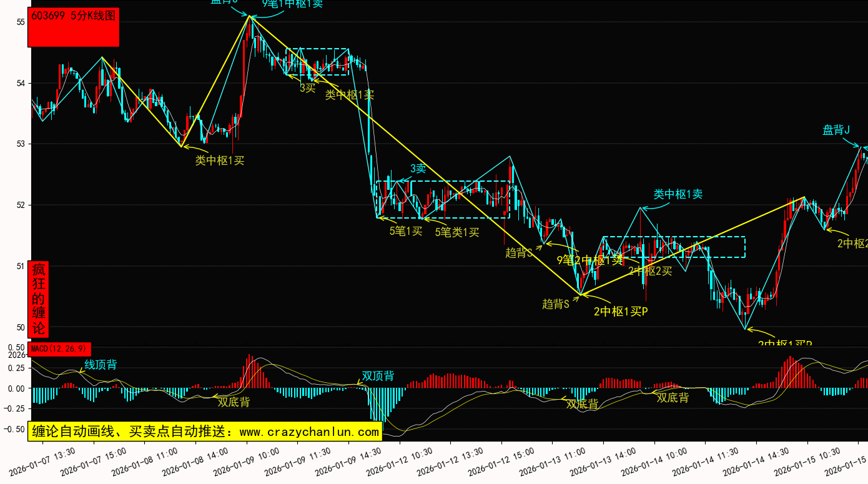Click the 线顶背 label in MACD panel
The width and height of the screenshot is (868, 484).
[101, 364]
